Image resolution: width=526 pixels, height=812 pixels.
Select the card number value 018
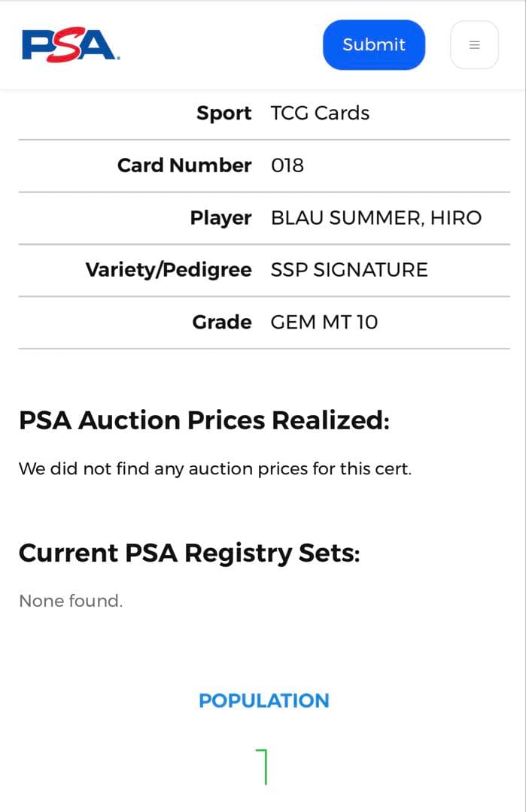(287, 165)
